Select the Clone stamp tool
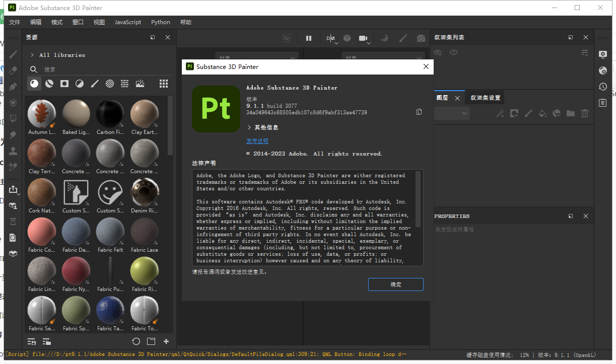 click(14, 151)
